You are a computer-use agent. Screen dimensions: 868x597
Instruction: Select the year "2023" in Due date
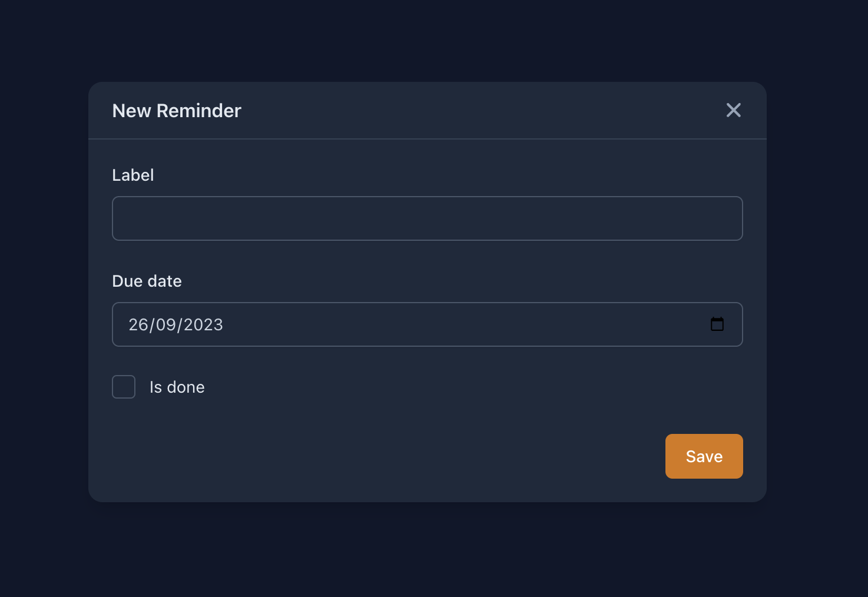point(203,325)
